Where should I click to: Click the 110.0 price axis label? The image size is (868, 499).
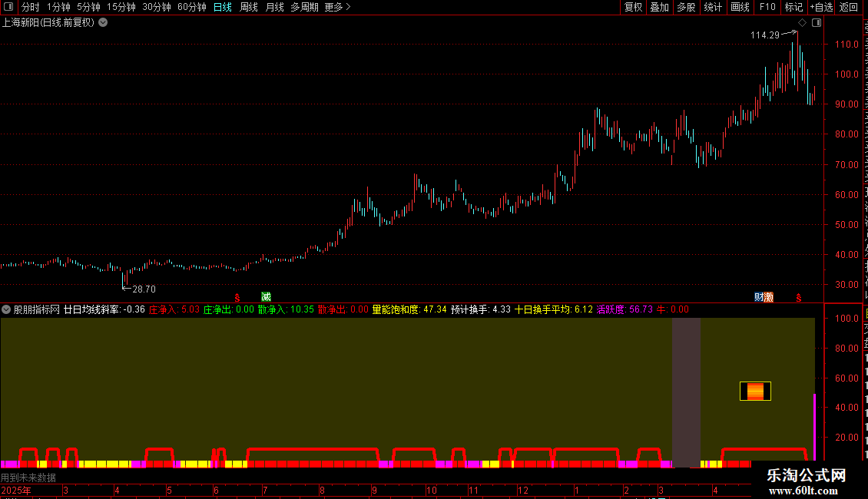click(x=847, y=45)
